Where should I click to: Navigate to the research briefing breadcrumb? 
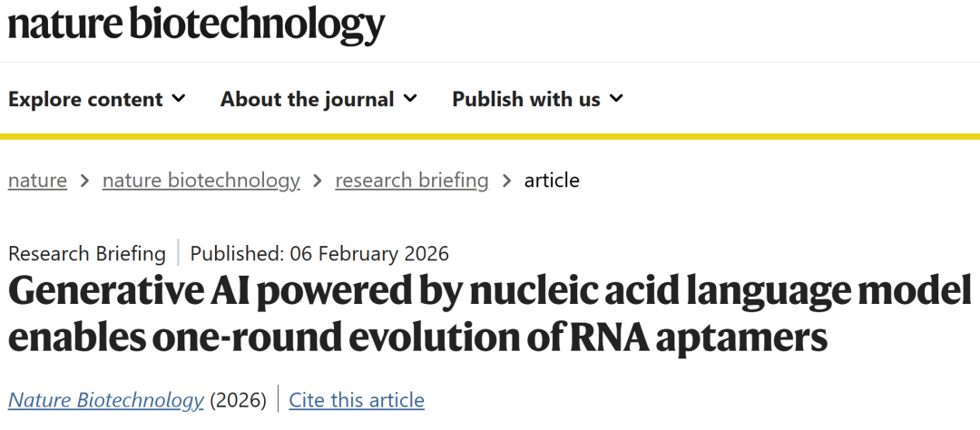[x=411, y=181]
